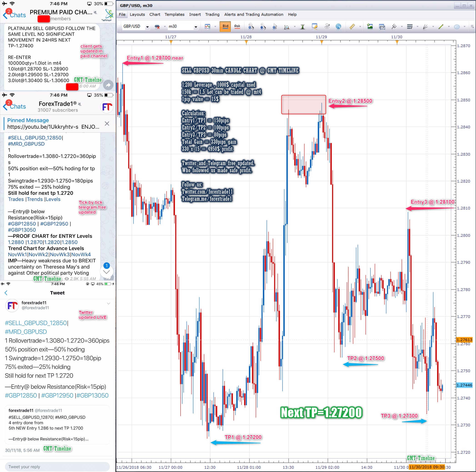Open the Trading menu
476x472 pixels.
coord(212,15)
